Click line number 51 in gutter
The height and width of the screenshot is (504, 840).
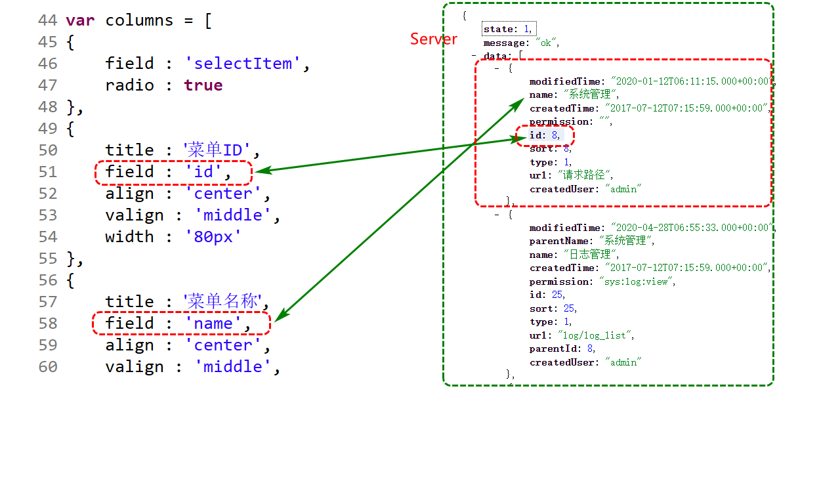(x=48, y=172)
